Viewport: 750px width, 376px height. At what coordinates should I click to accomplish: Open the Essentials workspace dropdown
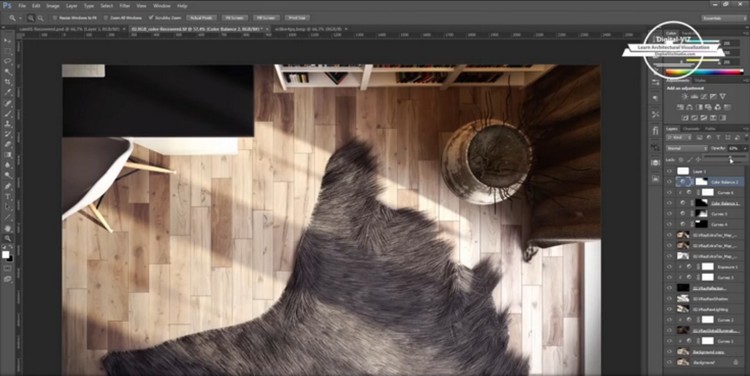pos(724,18)
